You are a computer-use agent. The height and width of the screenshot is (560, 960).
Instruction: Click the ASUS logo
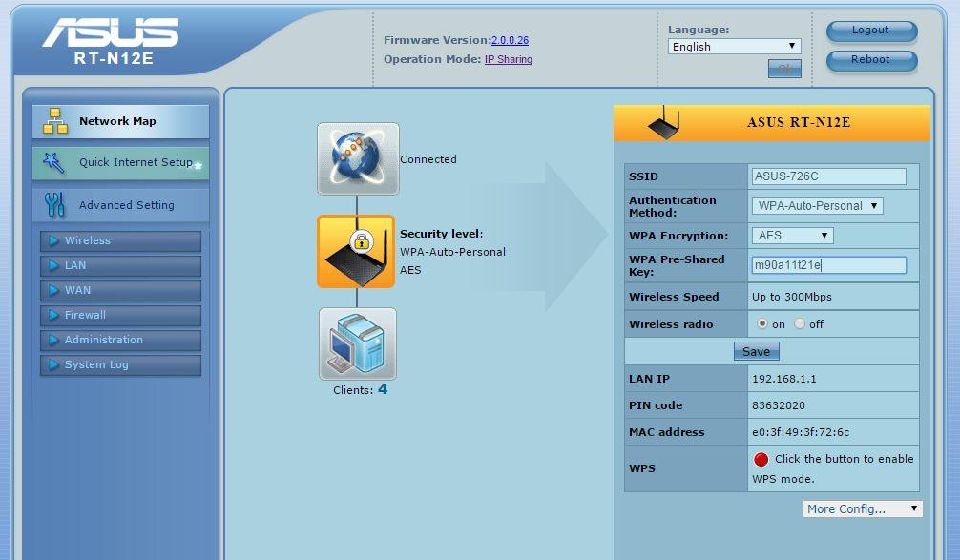coord(111,32)
